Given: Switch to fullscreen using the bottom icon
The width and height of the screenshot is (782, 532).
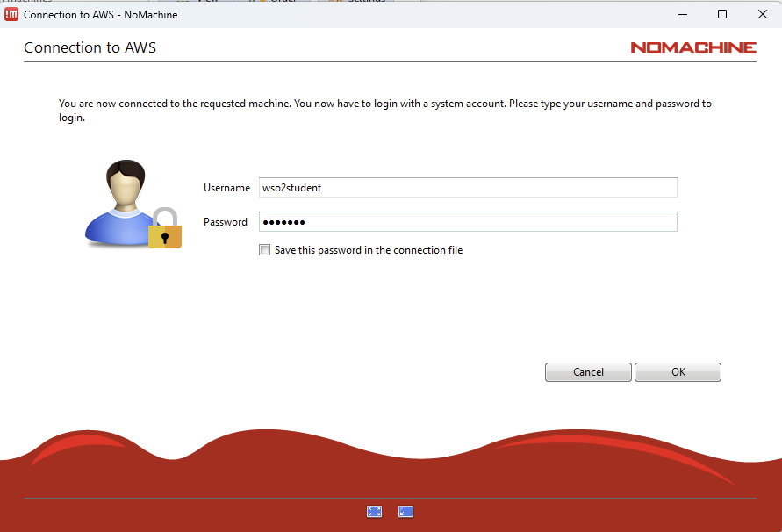Looking at the screenshot, I should tap(374, 512).
